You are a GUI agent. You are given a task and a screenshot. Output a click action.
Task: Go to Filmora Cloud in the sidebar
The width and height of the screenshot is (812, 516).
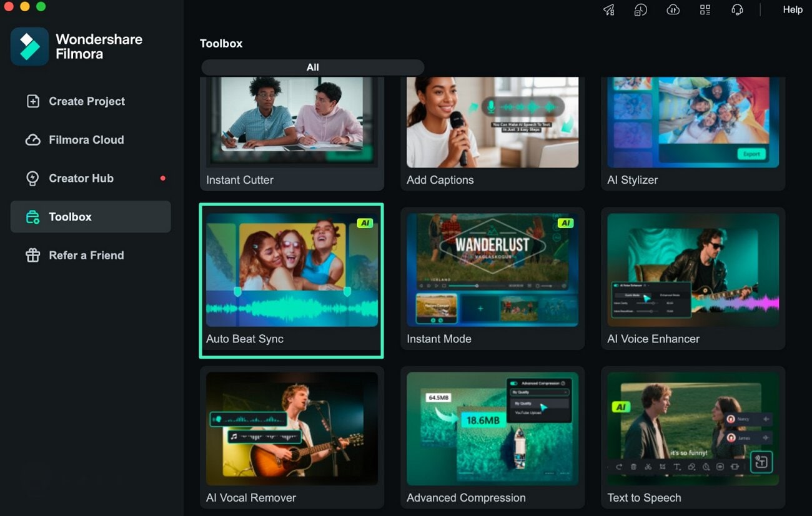point(91,140)
